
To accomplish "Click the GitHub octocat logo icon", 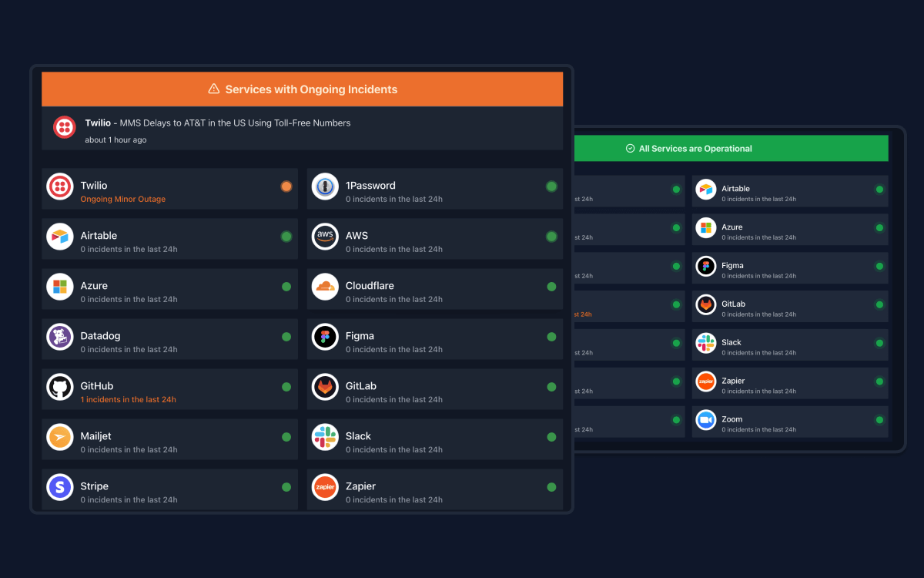I will 60,387.
